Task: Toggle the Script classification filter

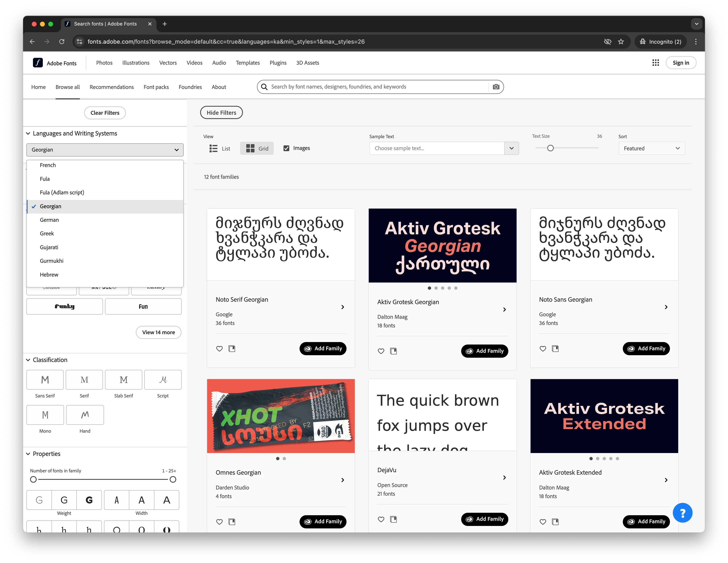Action: pyautogui.click(x=163, y=380)
